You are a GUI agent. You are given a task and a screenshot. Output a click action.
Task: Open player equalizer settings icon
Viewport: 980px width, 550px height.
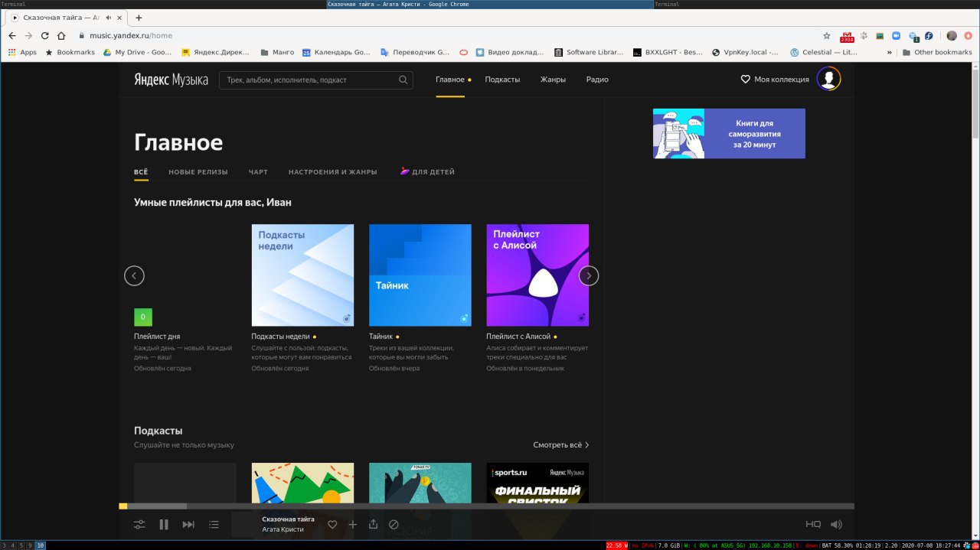pyautogui.click(x=139, y=525)
